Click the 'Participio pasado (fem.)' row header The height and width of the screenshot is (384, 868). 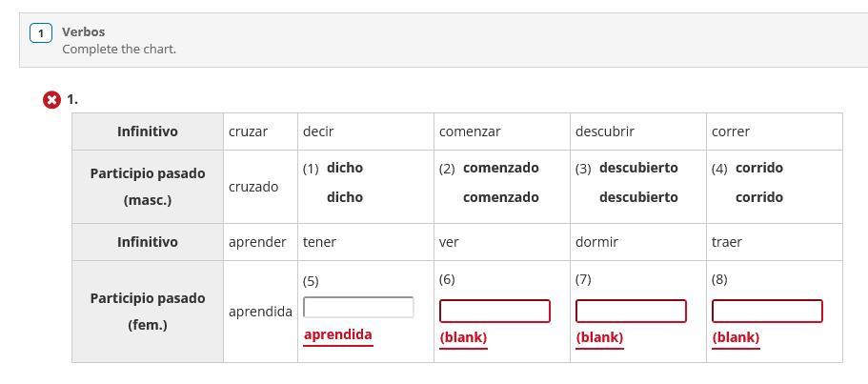pyautogui.click(x=148, y=312)
